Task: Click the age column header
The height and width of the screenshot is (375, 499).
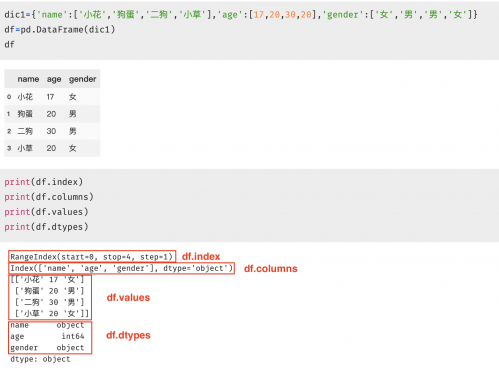Action: [54, 79]
